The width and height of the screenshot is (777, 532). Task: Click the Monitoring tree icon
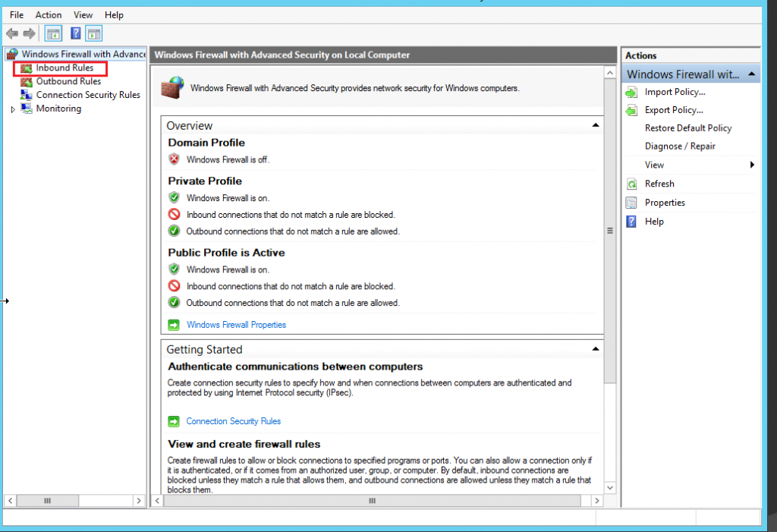(x=27, y=108)
